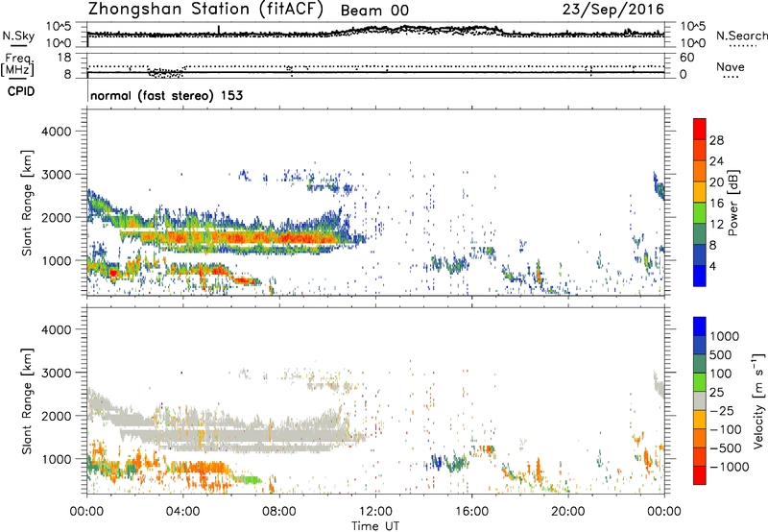Pick Power color bar segment below 4

pos(700,276)
